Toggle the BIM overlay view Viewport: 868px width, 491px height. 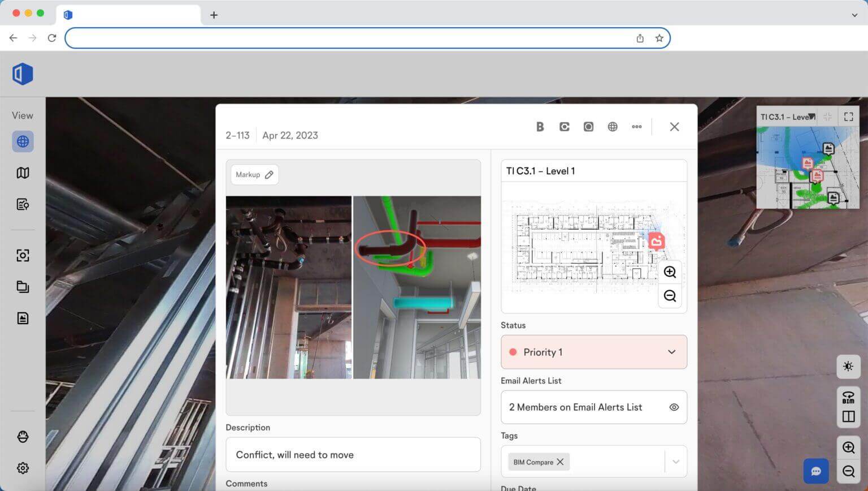pyautogui.click(x=848, y=397)
